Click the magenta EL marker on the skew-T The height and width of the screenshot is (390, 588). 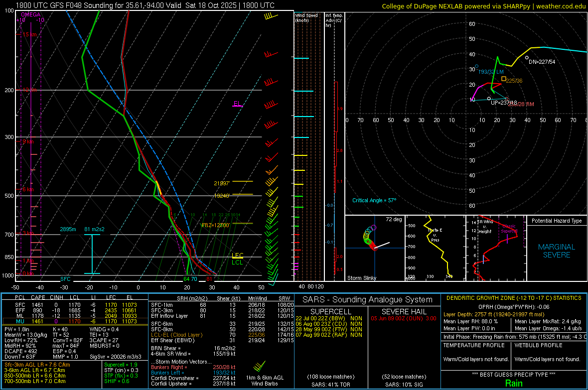tap(237, 104)
